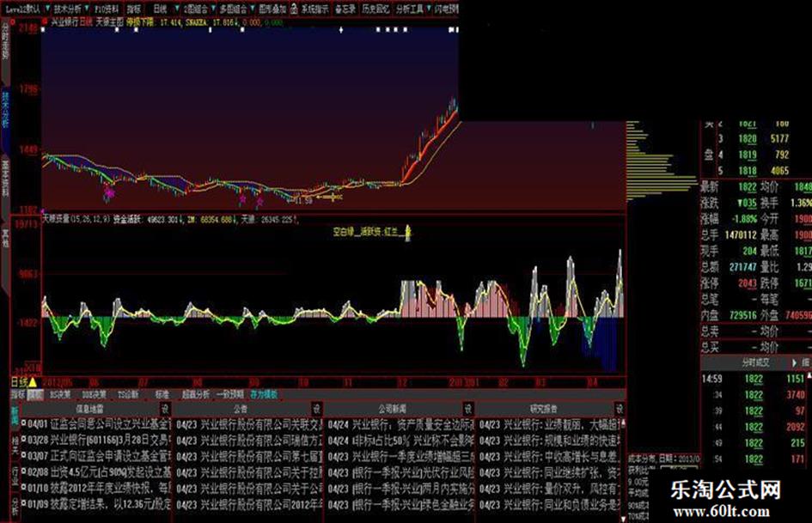Open the F10资料 page
Screen dimensions: 812x523
coord(107,9)
